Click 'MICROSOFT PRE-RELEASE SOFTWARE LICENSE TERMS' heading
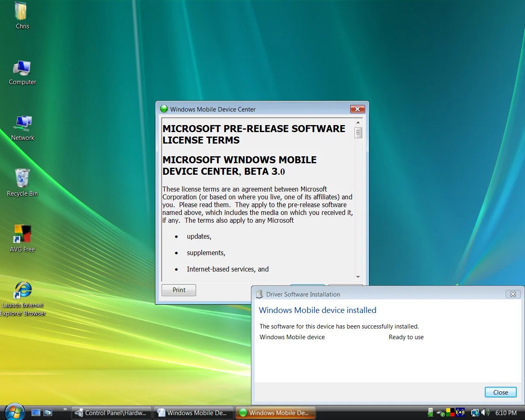The image size is (525, 420). (254, 134)
